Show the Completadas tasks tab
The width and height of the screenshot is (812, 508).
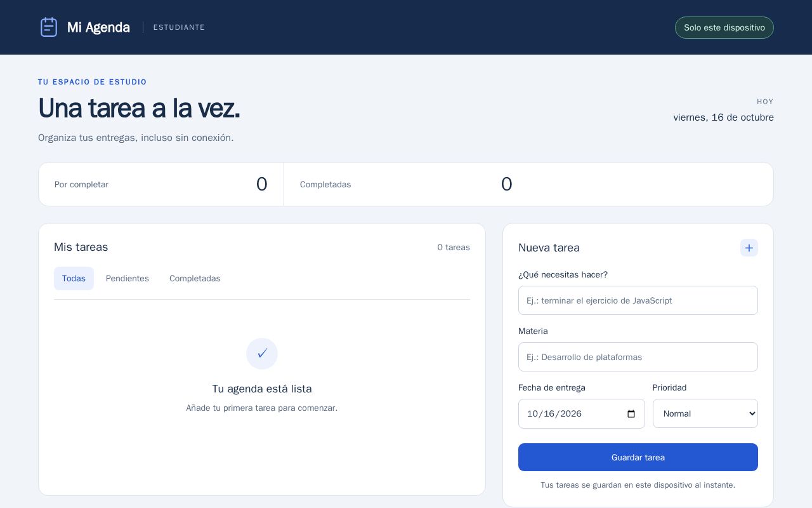(x=195, y=278)
